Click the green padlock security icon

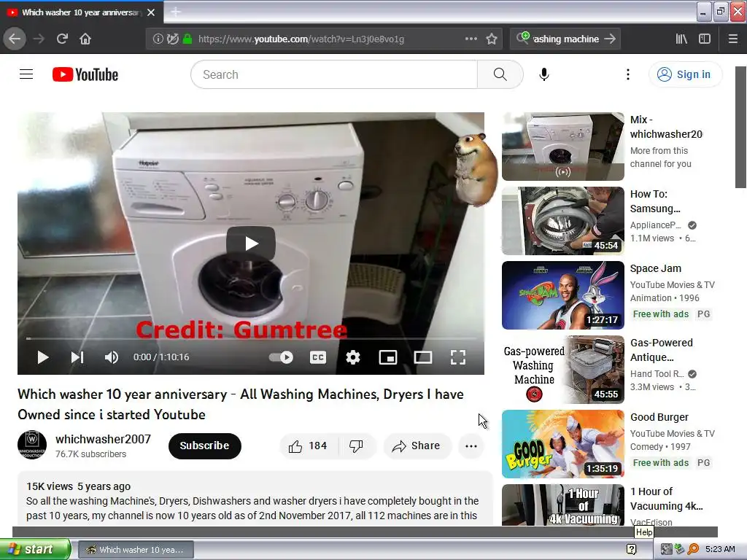coord(187,39)
